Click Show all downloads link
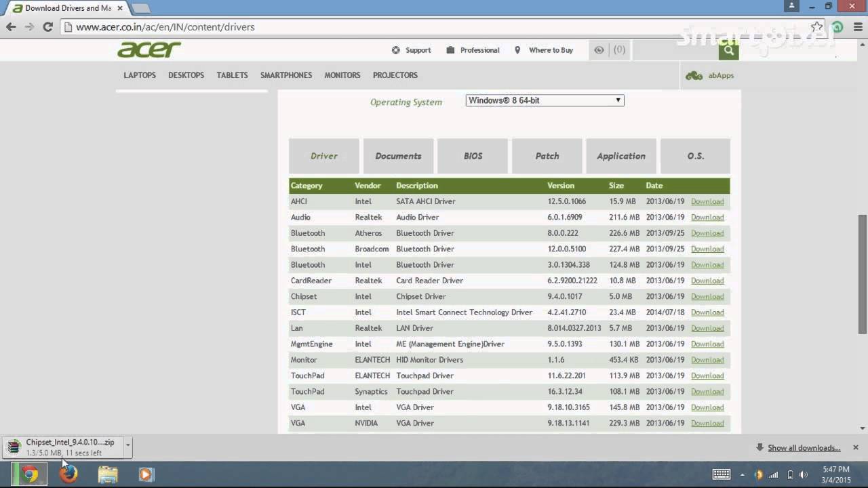The image size is (868, 488). coord(804,448)
